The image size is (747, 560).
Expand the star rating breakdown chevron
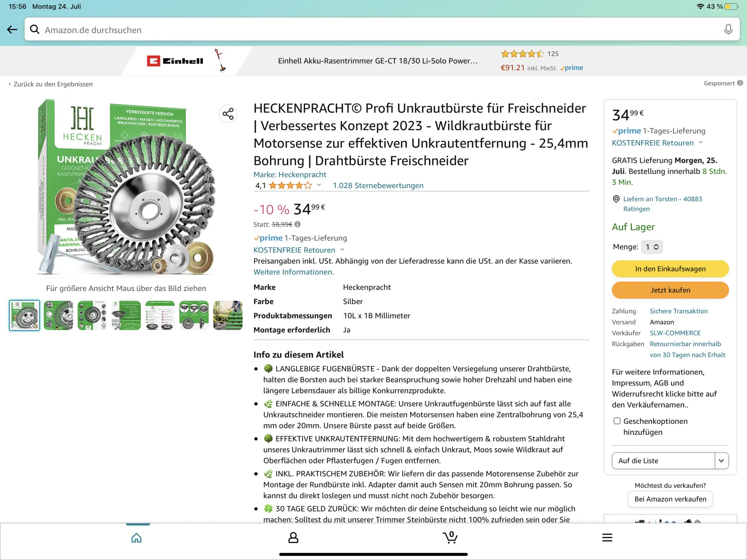click(x=319, y=185)
